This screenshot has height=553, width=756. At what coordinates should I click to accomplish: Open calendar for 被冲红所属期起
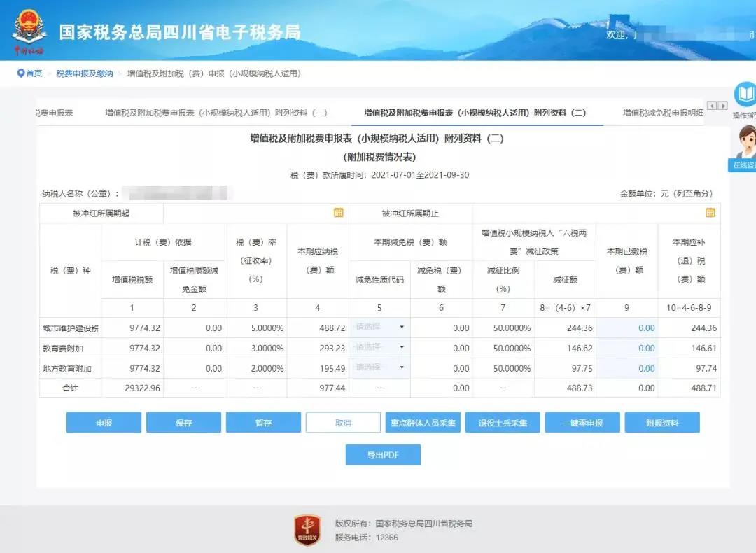click(x=338, y=213)
